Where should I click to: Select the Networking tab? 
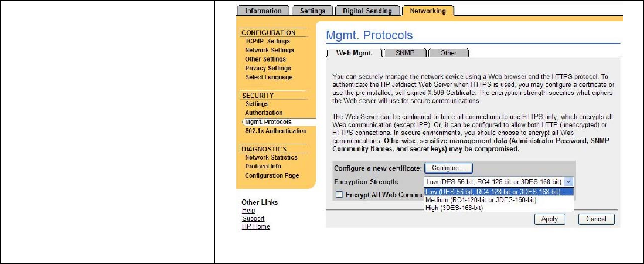click(x=428, y=11)
